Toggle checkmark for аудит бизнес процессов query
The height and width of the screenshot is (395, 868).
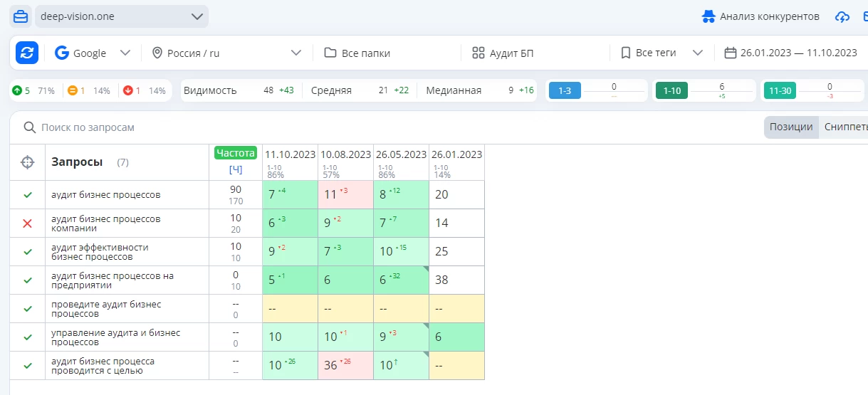28,195
